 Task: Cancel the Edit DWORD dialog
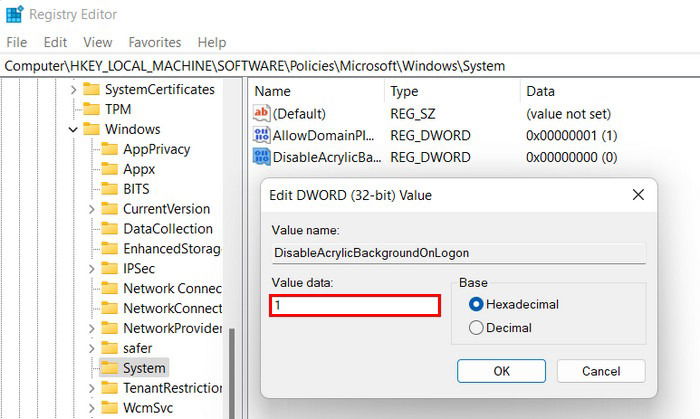(601, 371)
